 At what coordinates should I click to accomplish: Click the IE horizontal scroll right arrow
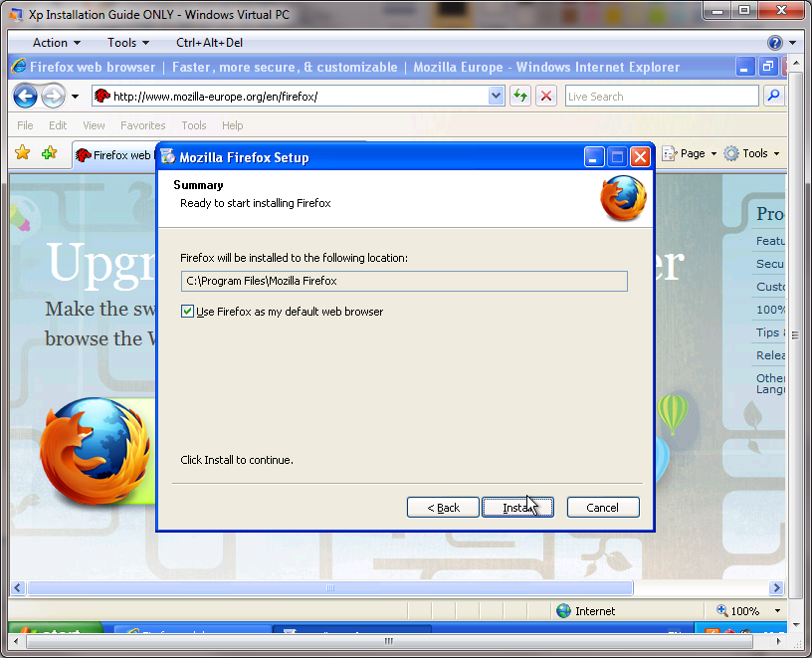[776, 587]
